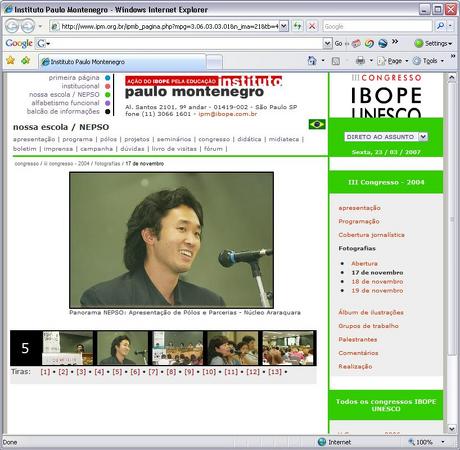Open the Tools menu
Viewport: 460px width, 450px height.
pos(429,61)
